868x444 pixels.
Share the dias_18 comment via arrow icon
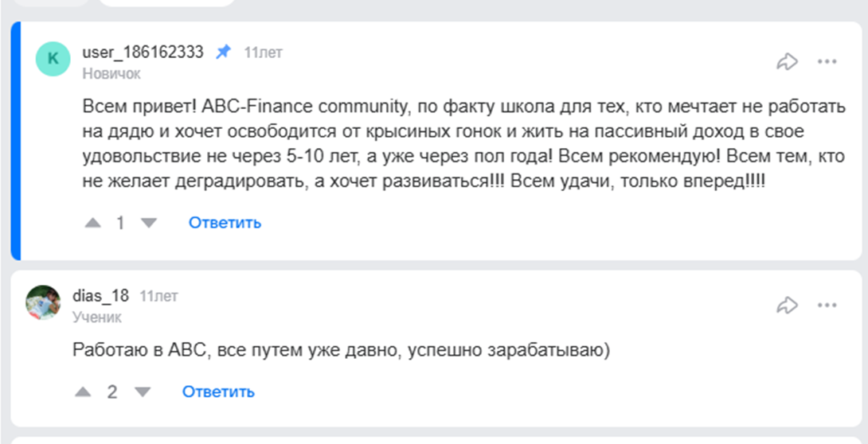tap(787, 305)
